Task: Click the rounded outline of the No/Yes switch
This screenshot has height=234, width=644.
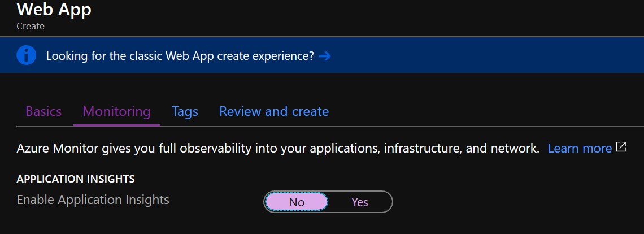Action: [x=328, y=191]
